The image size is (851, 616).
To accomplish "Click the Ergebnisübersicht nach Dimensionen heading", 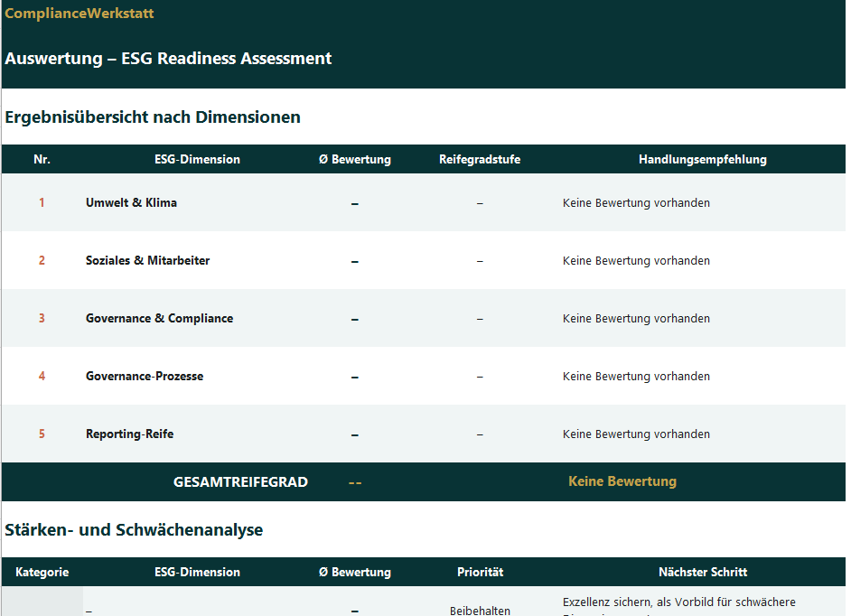I will pyautogui.click(x=153, y=117).
